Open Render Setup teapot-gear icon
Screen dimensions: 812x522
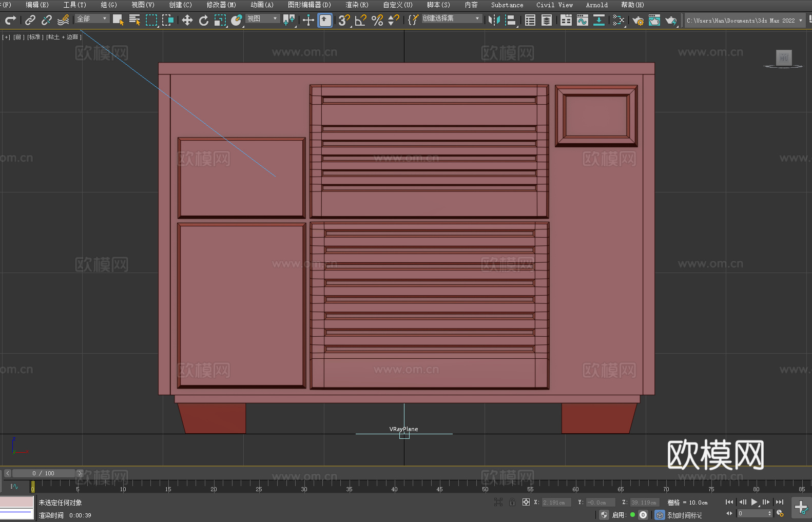[x=638, y=20]
